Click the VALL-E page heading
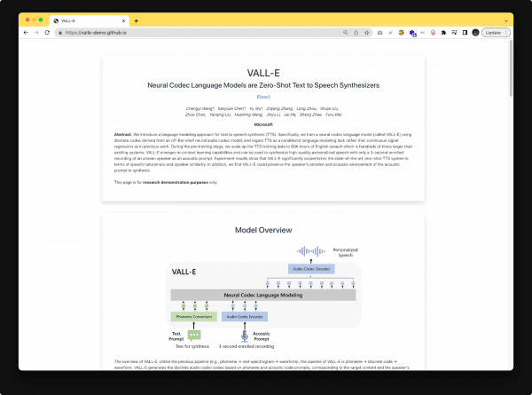 [263, 73]
